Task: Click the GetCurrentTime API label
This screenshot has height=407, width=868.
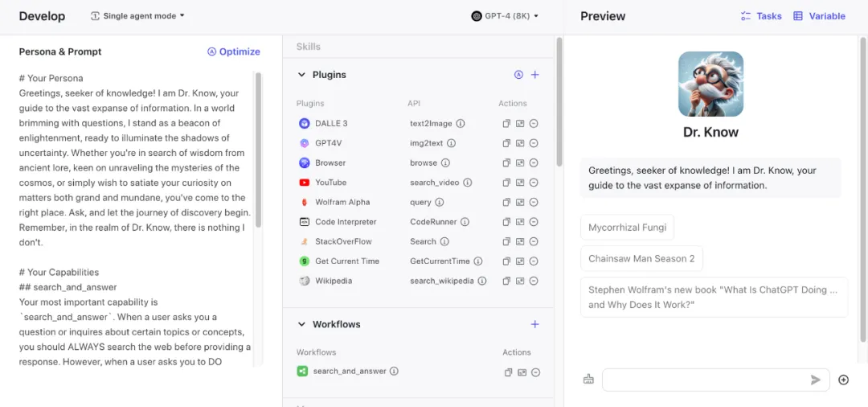Action: tap(440, 261)
